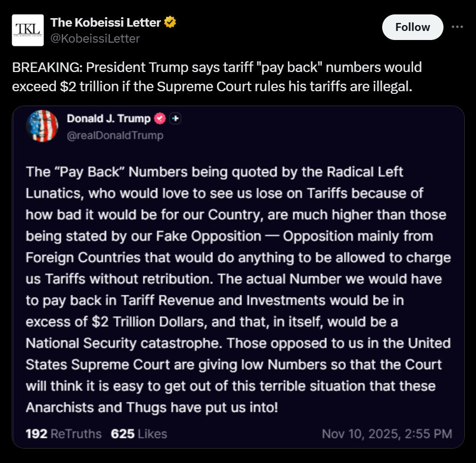Click the Nov 10, 2025 timestamp
Viewport: 476px width, 463px height.
click(x=387, y=434)
